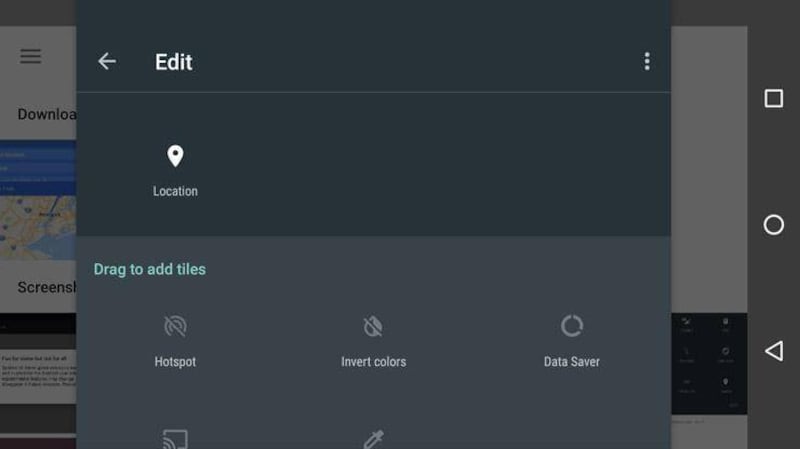Click the Edit panel title
Screen dimensions: 800x449
pyautogui.click(x=174, y=62)
